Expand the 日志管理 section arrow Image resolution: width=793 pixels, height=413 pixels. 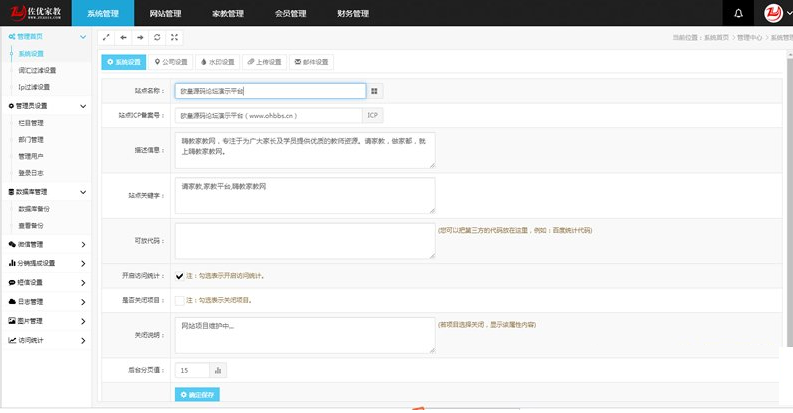click(x=83, y=302)
